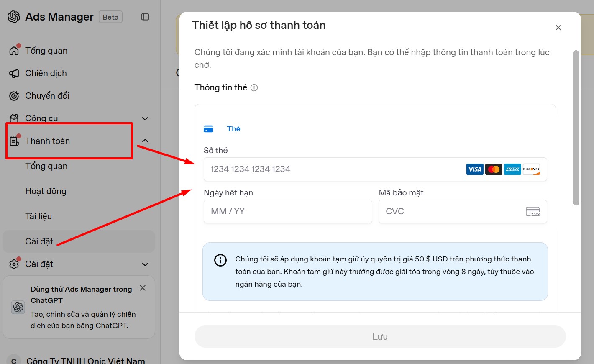The height and width of the screenshot is (364, 594).
Task: Collapse the sidebar with the panel icon
Action: (x=145, y=17)
